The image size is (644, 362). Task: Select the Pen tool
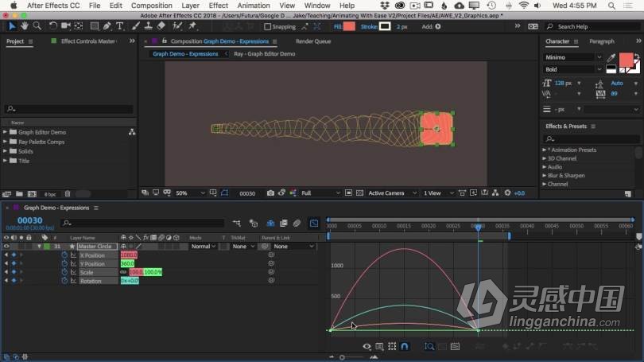point(107,25)
